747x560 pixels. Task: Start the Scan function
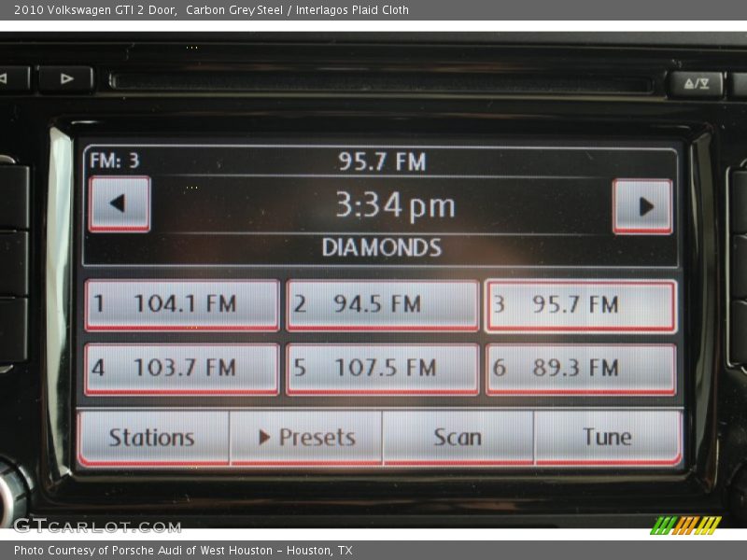click(458, 437)
